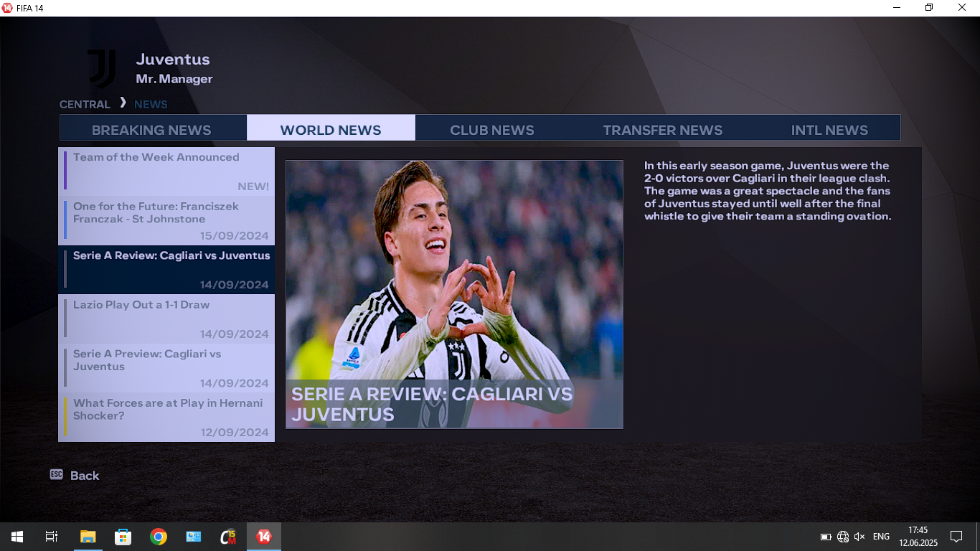Click the muted volume tray icon

pos(859,537)
